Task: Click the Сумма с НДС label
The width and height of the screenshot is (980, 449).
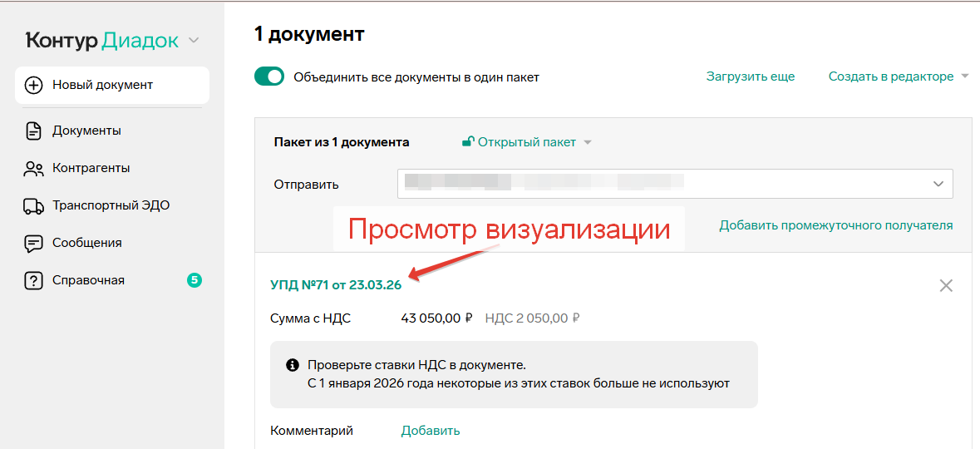Action: pyautogui.click(x=311, y=318)
